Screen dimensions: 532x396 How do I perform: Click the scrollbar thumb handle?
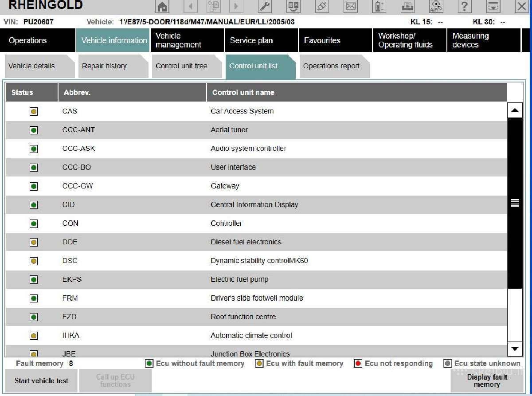[515, 203]
